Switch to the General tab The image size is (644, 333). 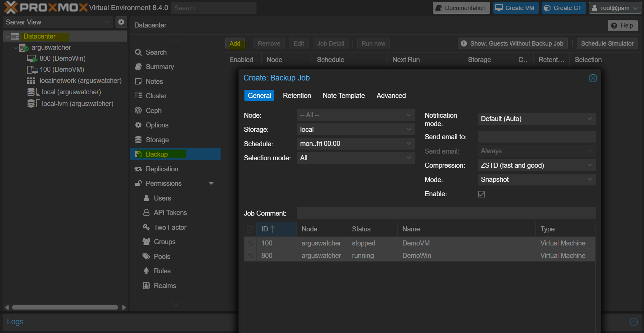[259, 96]
